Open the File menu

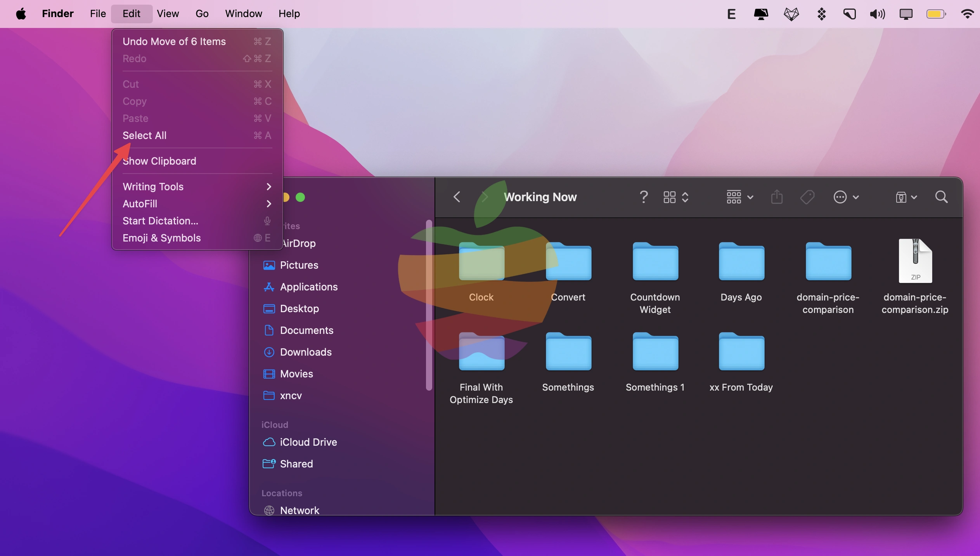point(98,14)
